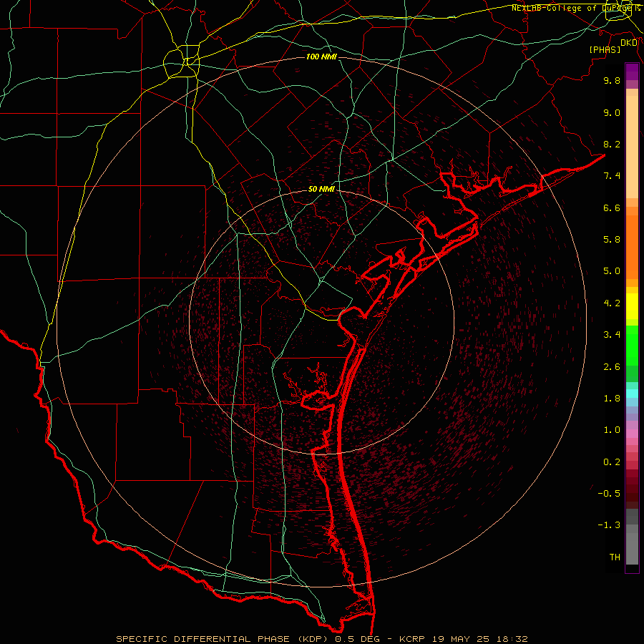This screenshot has width=644, height=644.
Task: Select the 0.2 value on color scale
Action: [612, 462]
